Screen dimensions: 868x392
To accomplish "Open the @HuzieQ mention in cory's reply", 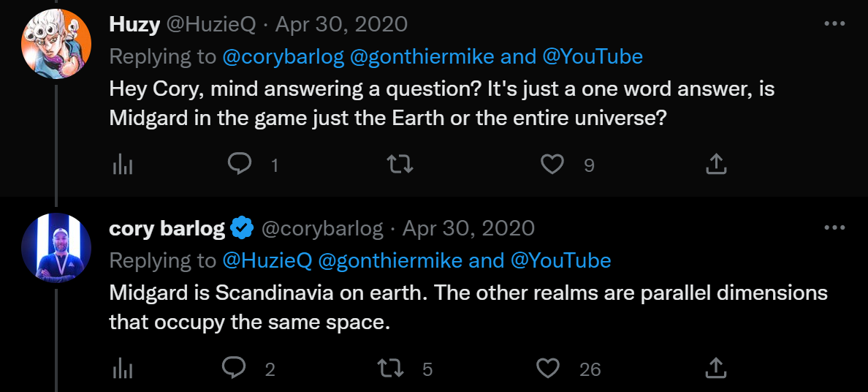I will tap(267, 260).
